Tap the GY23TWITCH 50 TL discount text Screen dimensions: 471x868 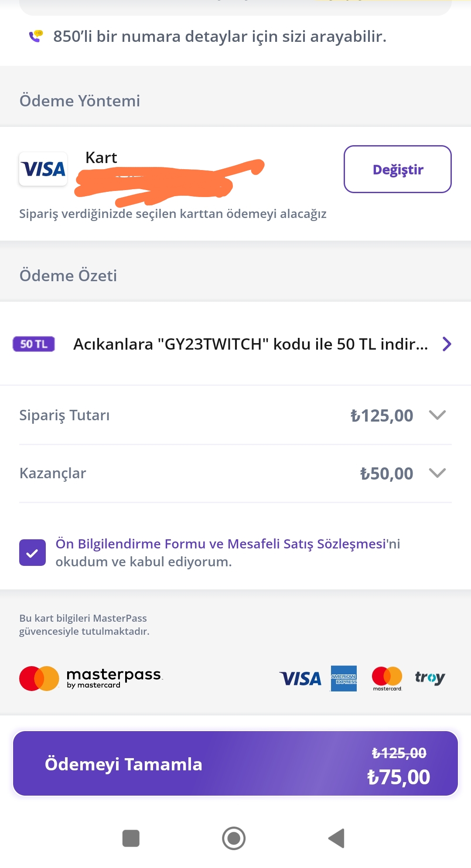(250, 344)
